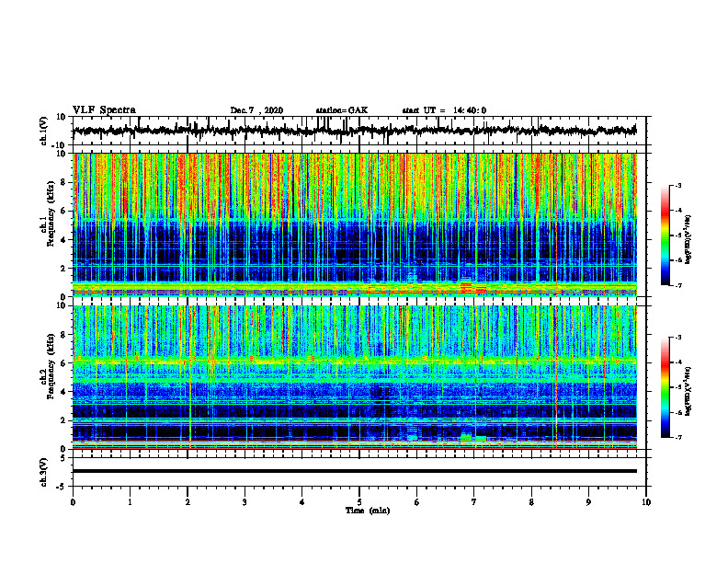Select the date 'Dec. 7, 2020'
Image resolution: width=728 pixels, height=563 pixels.
click(x=256, y=110)
